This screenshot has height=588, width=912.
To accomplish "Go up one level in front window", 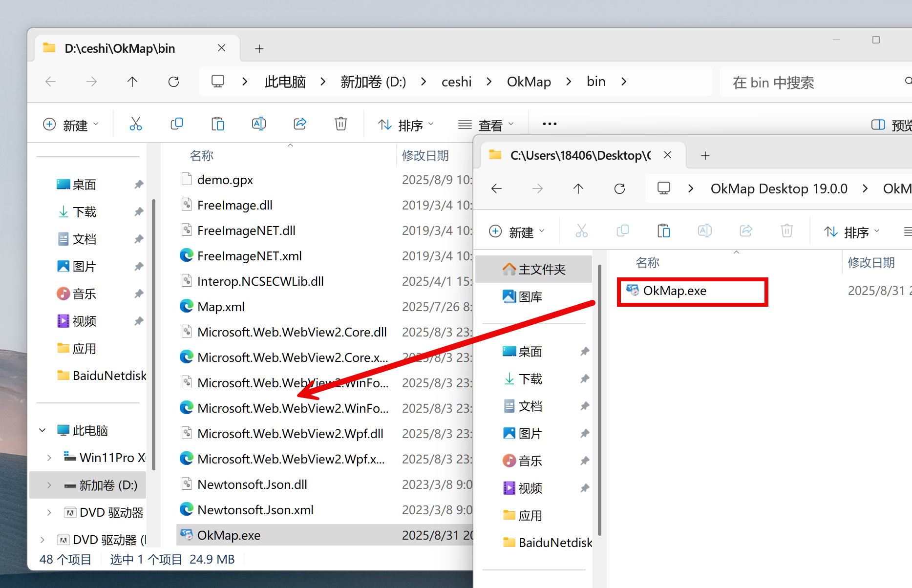I will [578, 189].
